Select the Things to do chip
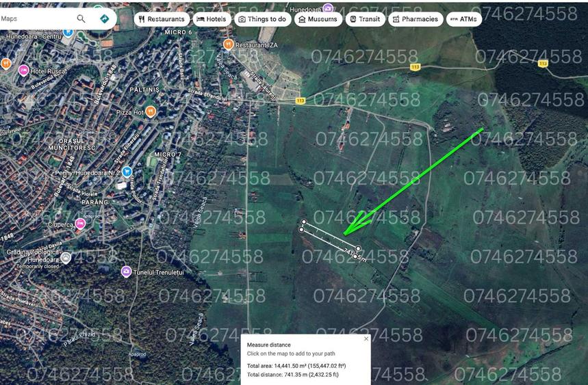 click(x=262, y=19)
